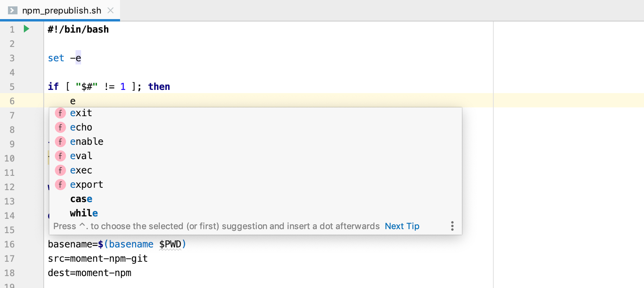Click line number 16 in the gutter
Screen dimensions: 644x288
(x=10, y=244)
